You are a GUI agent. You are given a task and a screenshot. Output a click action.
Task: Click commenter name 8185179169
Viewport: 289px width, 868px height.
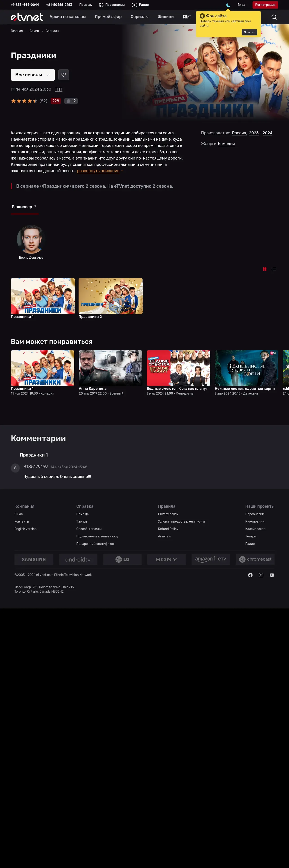click(x=35, y=467)
